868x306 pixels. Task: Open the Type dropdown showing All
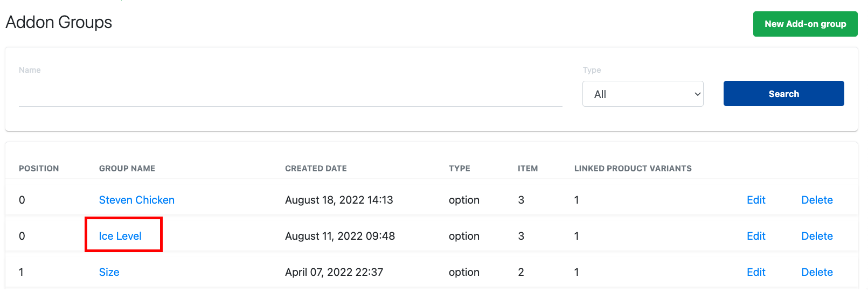tap(643, 94)
